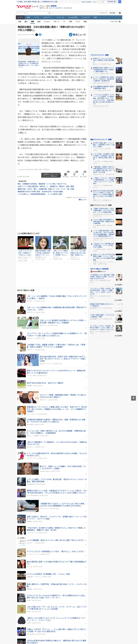Open settings gear icon in header
This screenshot has height=644, width=138.
coord(120,13)
